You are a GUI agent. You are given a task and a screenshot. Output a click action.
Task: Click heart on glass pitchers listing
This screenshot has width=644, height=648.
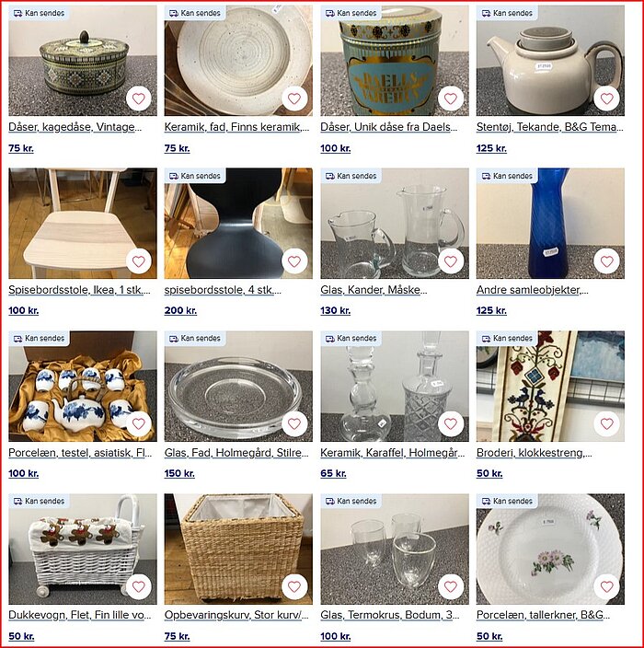450,261
